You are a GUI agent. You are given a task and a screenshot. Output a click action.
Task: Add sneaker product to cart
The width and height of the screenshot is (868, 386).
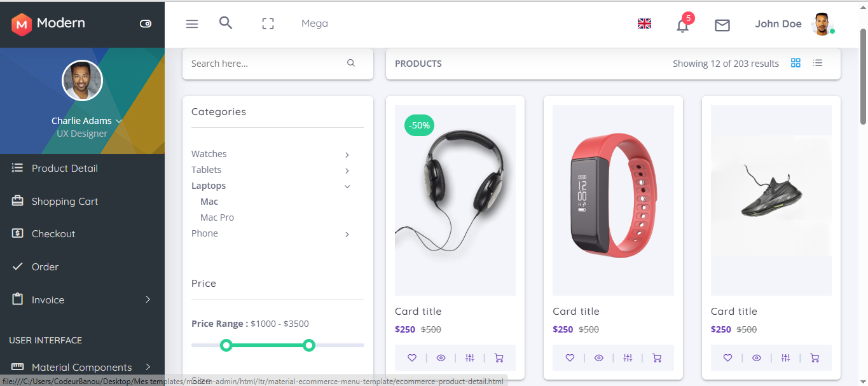(x=815, y=358)
